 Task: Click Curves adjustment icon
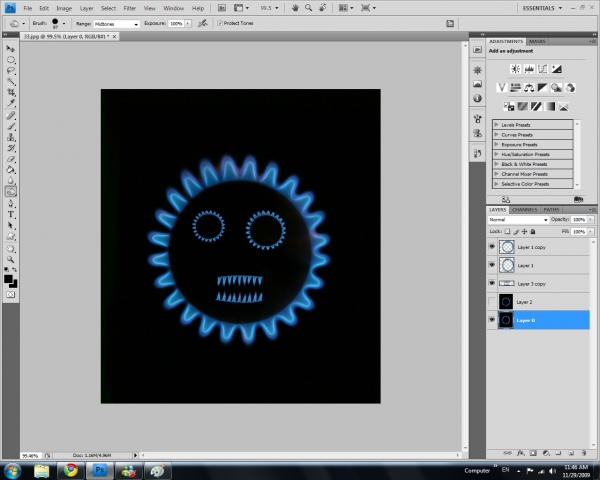pyautogui.click(x=543, y=69)
